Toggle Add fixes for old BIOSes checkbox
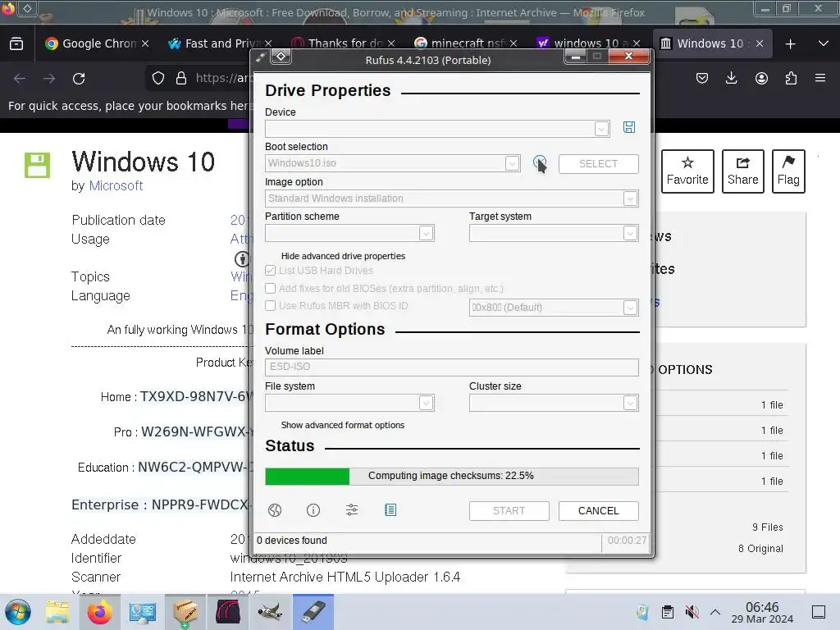The image size is (840, 630). pos(270,288)
